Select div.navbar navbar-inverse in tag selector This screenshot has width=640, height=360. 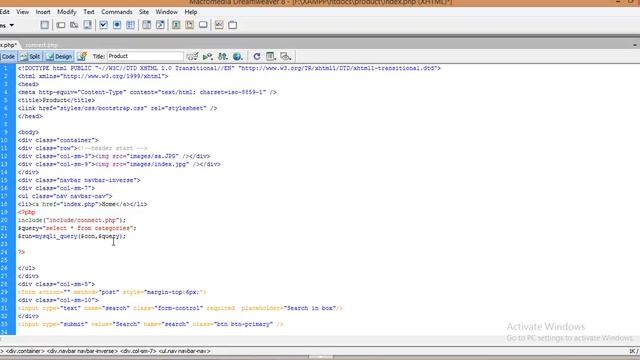click(82, 351)
